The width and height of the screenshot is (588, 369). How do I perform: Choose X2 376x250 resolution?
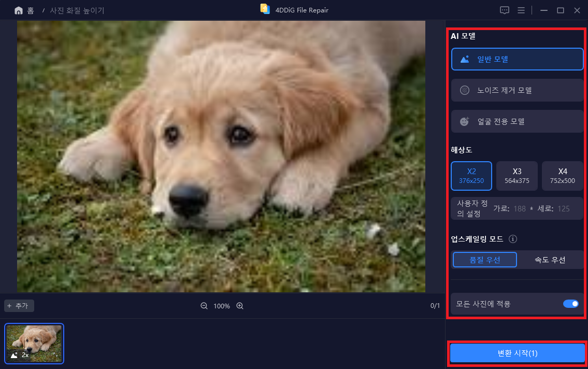point(471,176)
